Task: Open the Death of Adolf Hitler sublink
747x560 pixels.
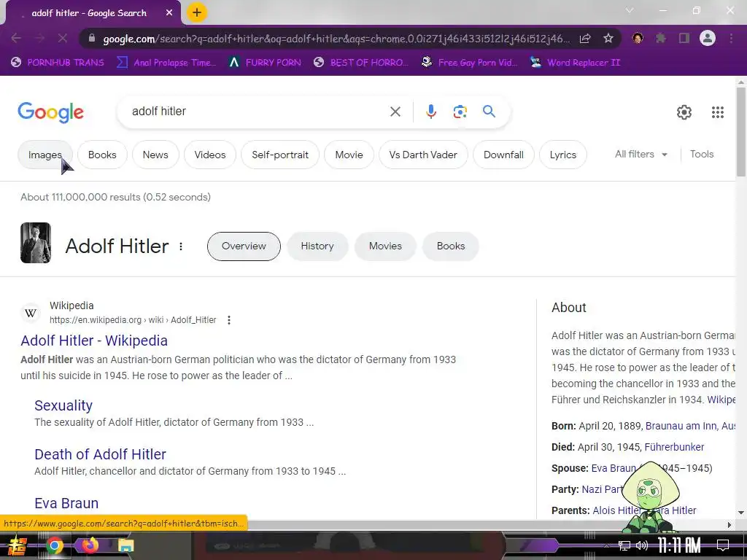Action: [100, 454]
